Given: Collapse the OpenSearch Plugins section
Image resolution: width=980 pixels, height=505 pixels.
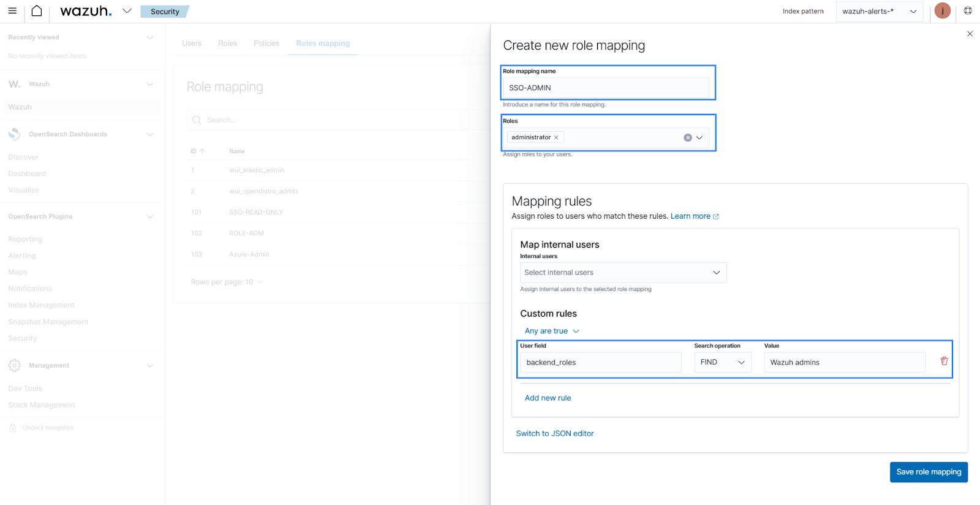Looking at the screenshot, I should pyautogui.click(x=149, y=216).
